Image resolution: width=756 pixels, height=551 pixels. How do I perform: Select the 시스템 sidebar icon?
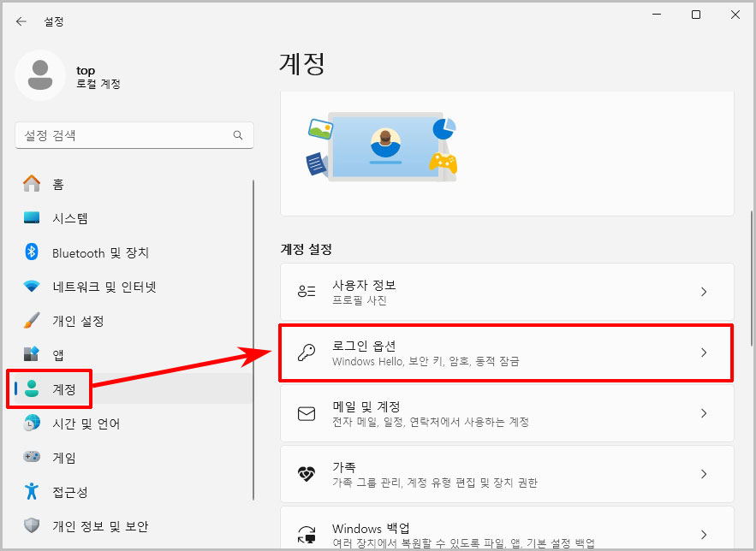[29, 218]
